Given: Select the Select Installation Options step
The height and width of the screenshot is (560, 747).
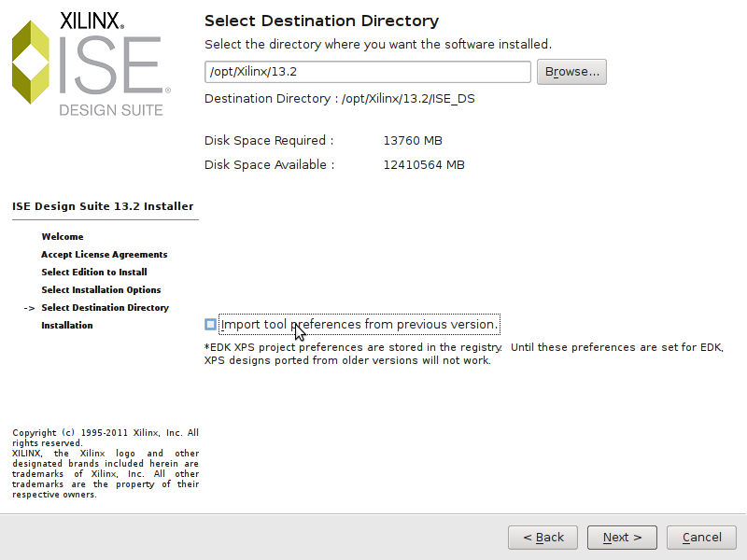Looking at the screenshot, I should pos(101,289).
